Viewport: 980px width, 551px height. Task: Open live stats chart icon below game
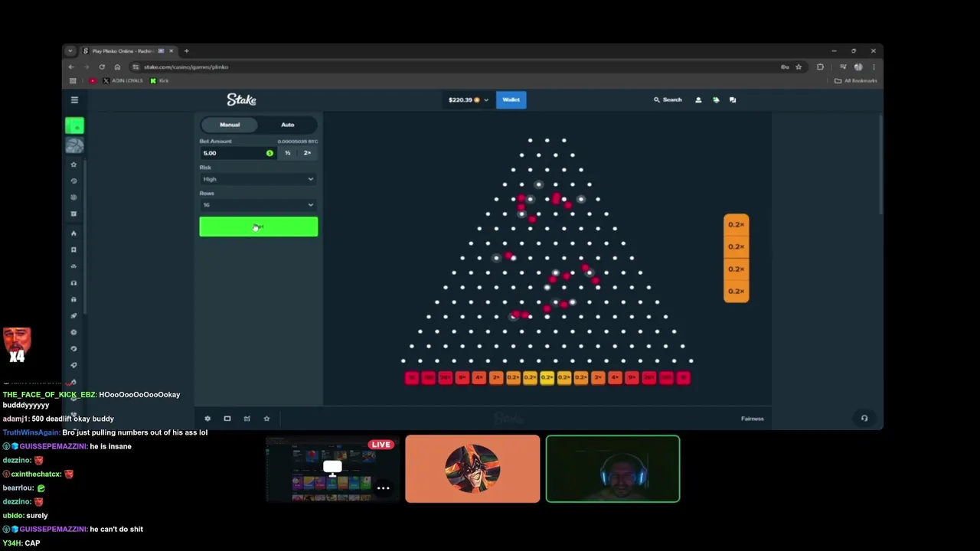pos(247,419)
